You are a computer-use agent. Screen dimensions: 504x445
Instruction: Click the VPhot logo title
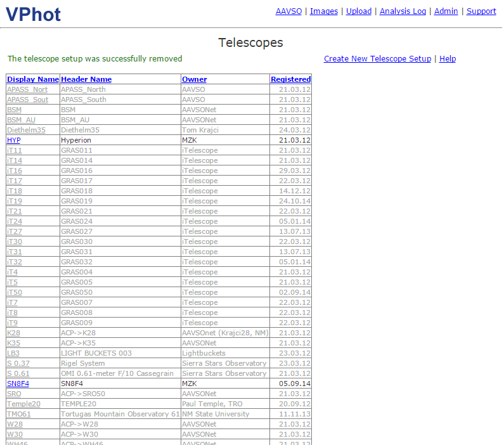point(33,14)
